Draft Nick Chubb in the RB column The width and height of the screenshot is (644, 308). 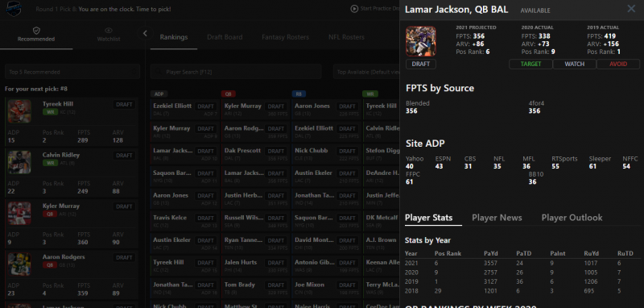click(x=348, y=151)
